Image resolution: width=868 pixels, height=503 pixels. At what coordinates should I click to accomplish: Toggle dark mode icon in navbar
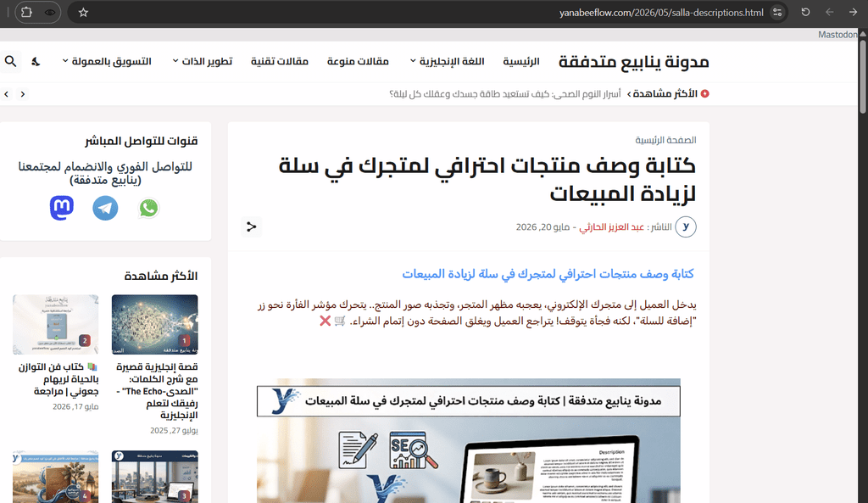pyautogui.click(x=36, y=61)
